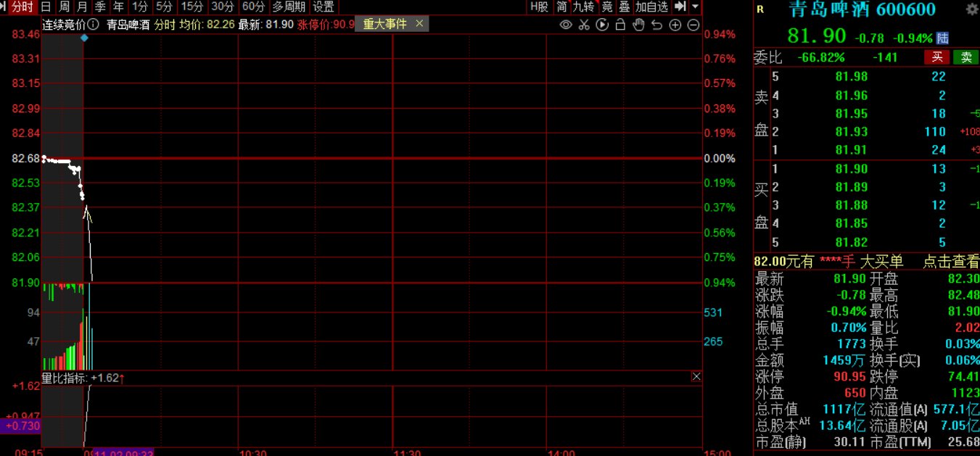This screenshot has height=456, width=980.
Task: Expand the top-right dropdown triangle
Action: 695,7
